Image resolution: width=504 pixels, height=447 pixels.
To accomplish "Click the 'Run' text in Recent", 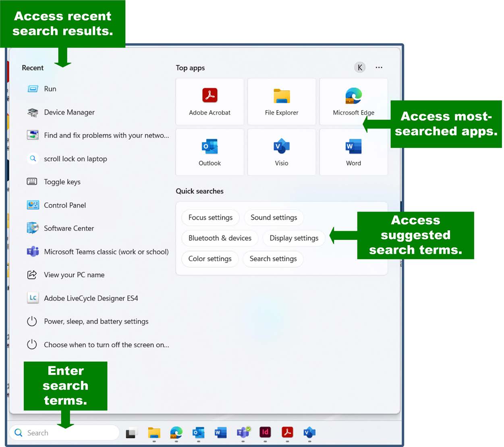I will pos(50,89).
